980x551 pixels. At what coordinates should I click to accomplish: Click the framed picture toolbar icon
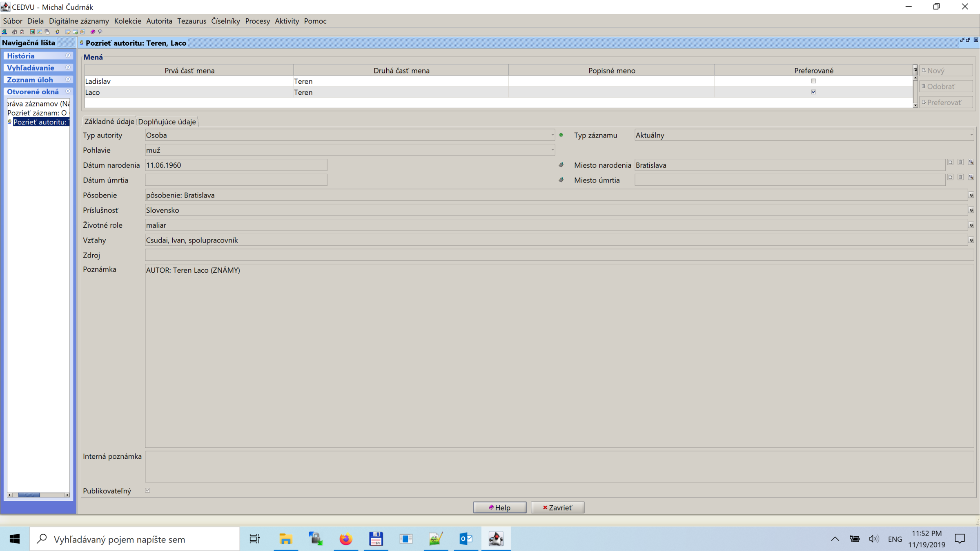click(32, 32)
